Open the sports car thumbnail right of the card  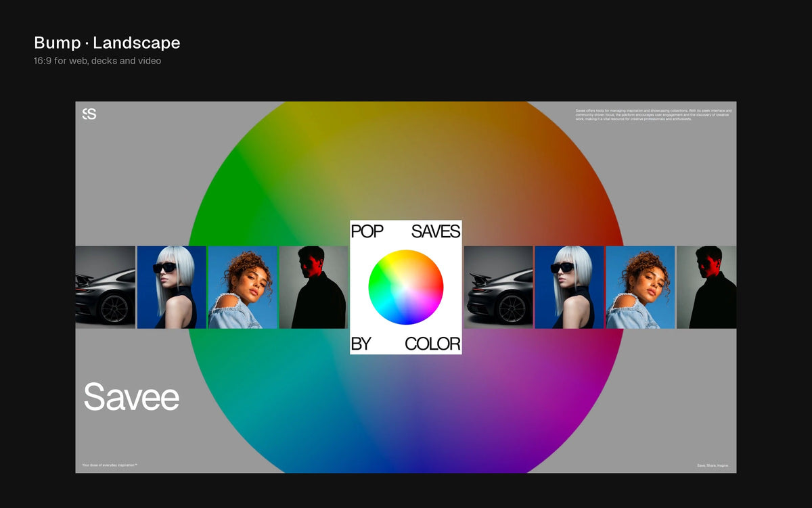pos(499,287)
